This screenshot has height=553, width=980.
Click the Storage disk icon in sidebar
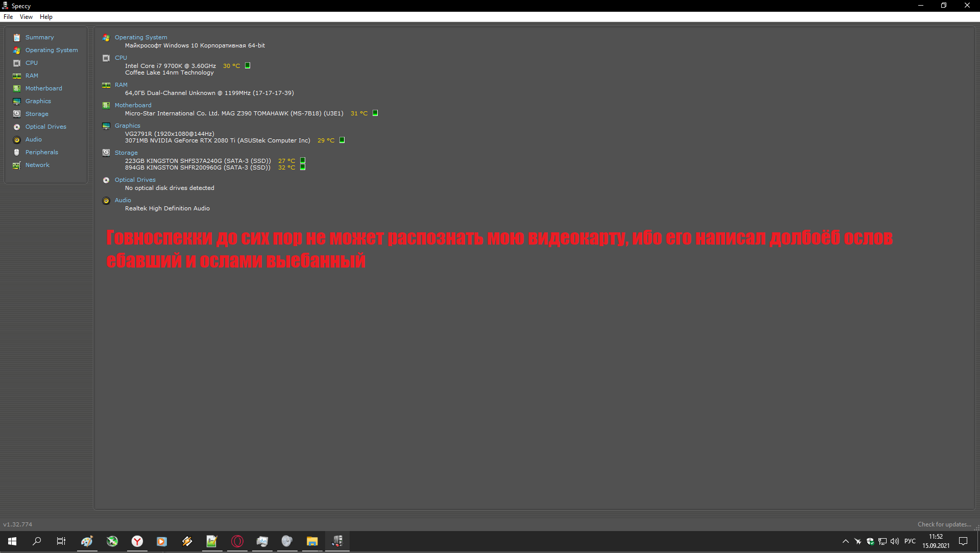pos(17,114)
